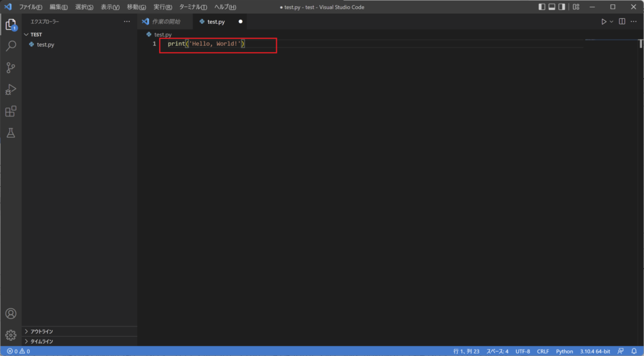Click the notifications bell in status bar
644x356 pixels.
[x=634, y=352]
